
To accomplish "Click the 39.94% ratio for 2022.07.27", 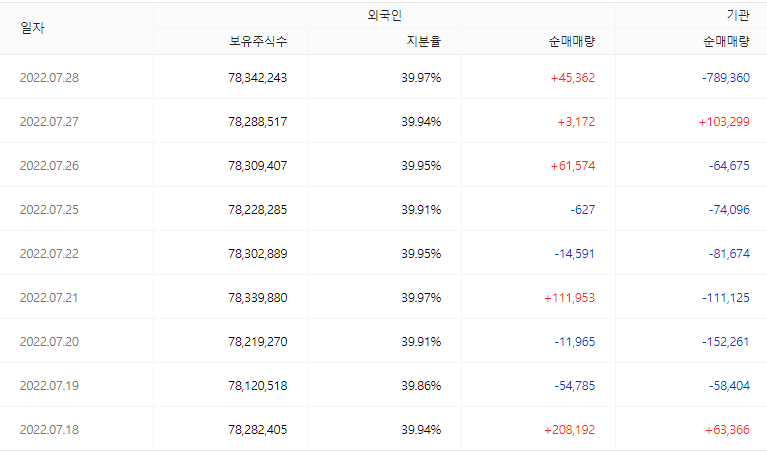I will point(421,122).
